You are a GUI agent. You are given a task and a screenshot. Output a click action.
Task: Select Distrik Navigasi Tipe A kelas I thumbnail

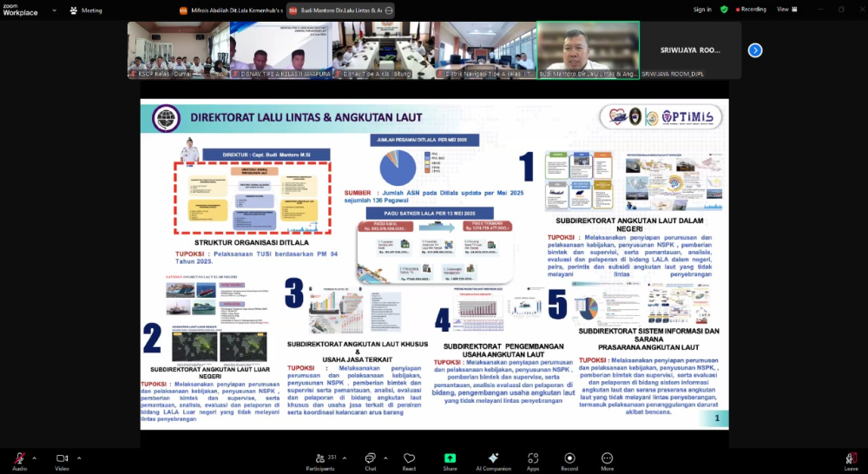click(x=485, y=50)
